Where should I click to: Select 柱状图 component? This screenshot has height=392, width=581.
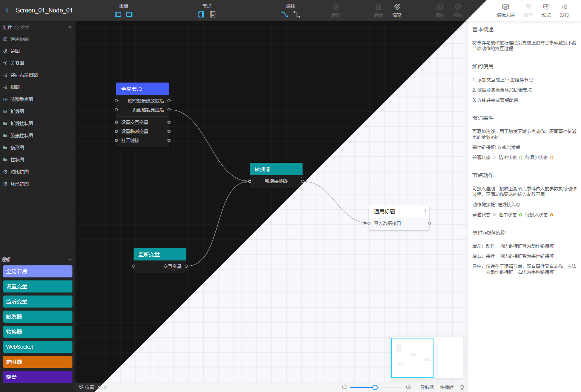[38, 160]
